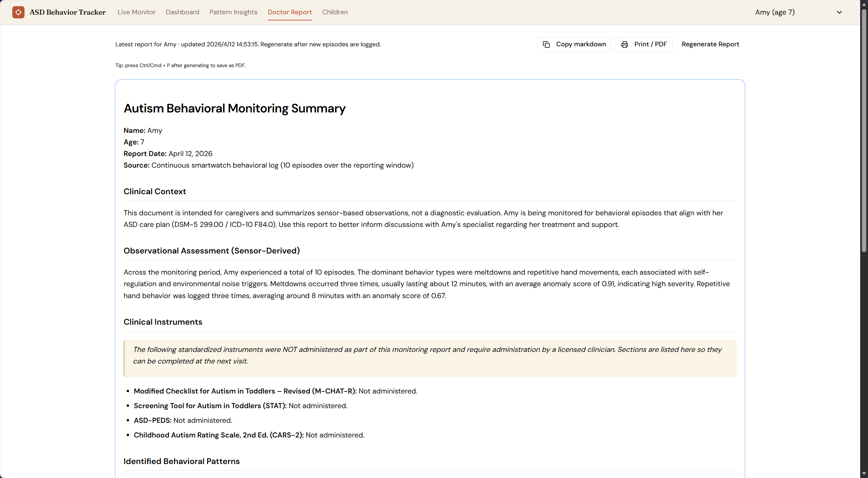Navigate to the Children tab
The image size is (868, 478).
(x=335, y=12)
